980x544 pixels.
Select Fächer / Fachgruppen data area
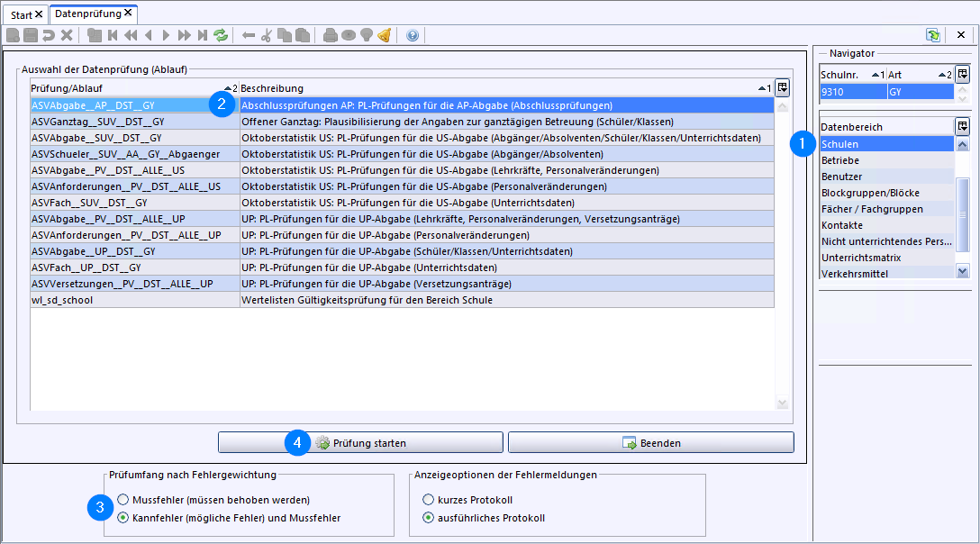click(887, 210)
